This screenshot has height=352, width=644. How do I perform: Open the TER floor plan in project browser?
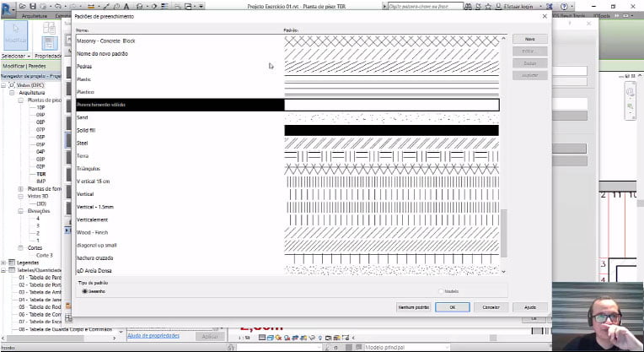[41, 174]
